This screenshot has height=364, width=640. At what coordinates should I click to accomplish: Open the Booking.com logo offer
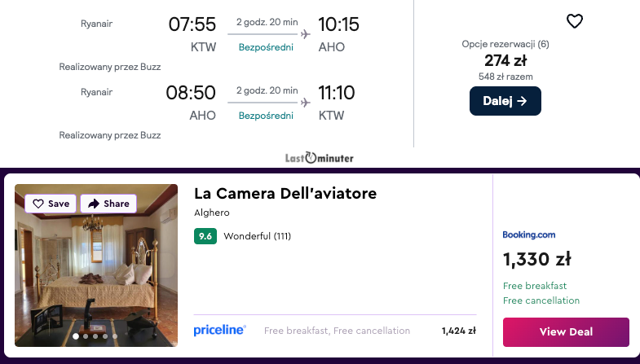pyautogui.click(x=529, y=235)
